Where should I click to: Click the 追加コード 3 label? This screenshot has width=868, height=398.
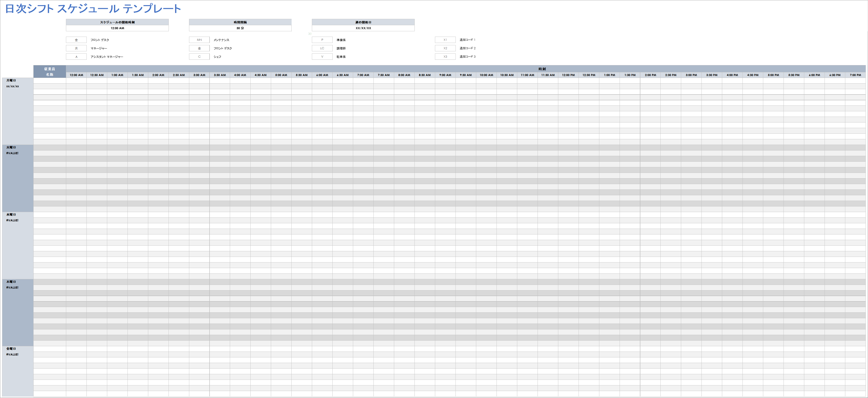467,57
